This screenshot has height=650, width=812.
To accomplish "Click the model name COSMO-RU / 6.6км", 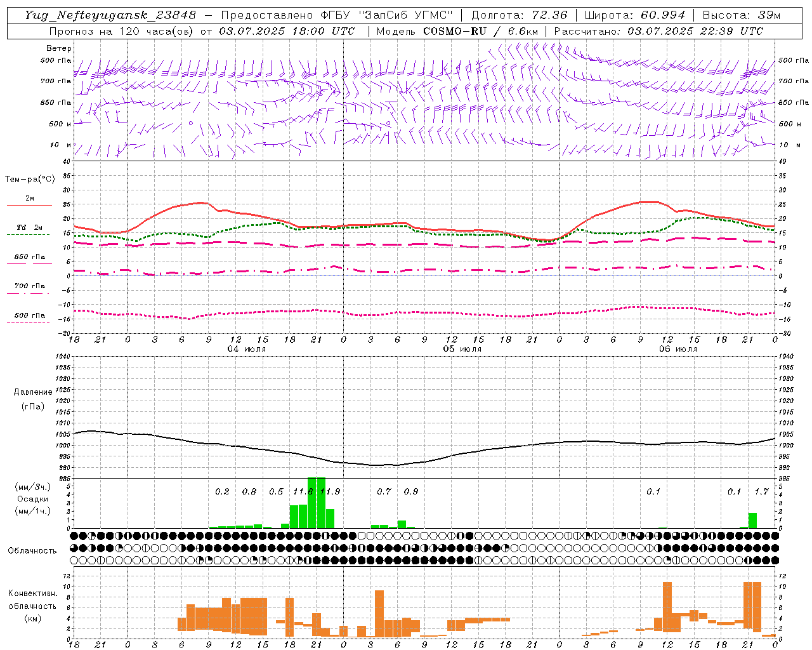I will click(481, 31).
